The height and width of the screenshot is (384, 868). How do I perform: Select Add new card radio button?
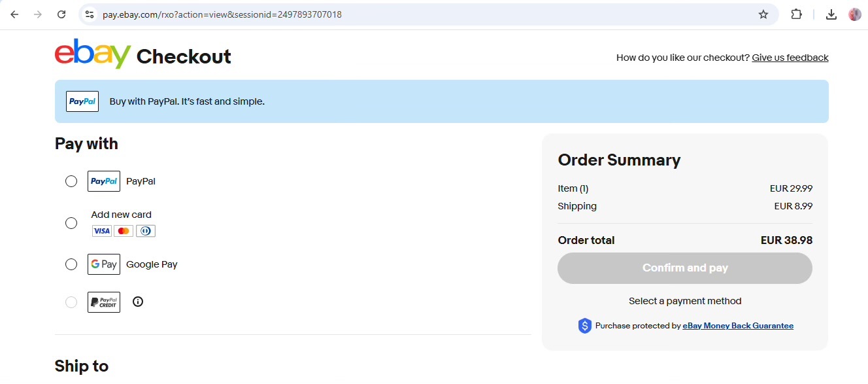click(x=71, y=223)
